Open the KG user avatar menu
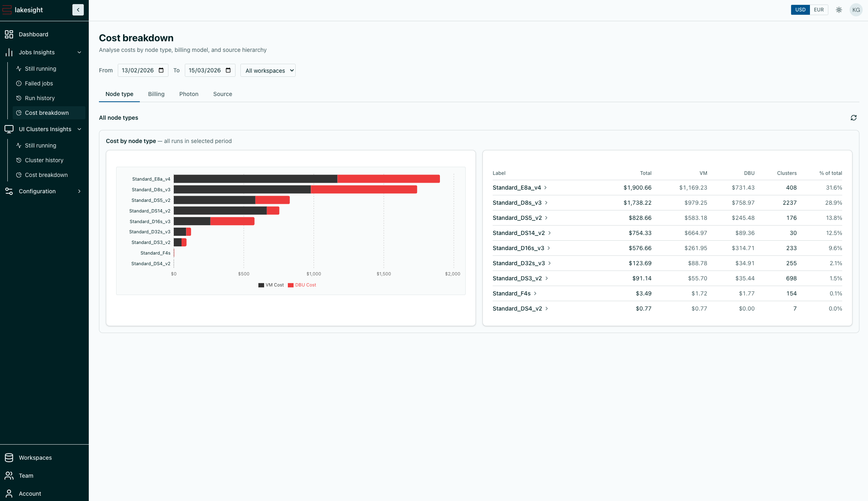Screen dimensions: 868x501 tap(856, 10)
